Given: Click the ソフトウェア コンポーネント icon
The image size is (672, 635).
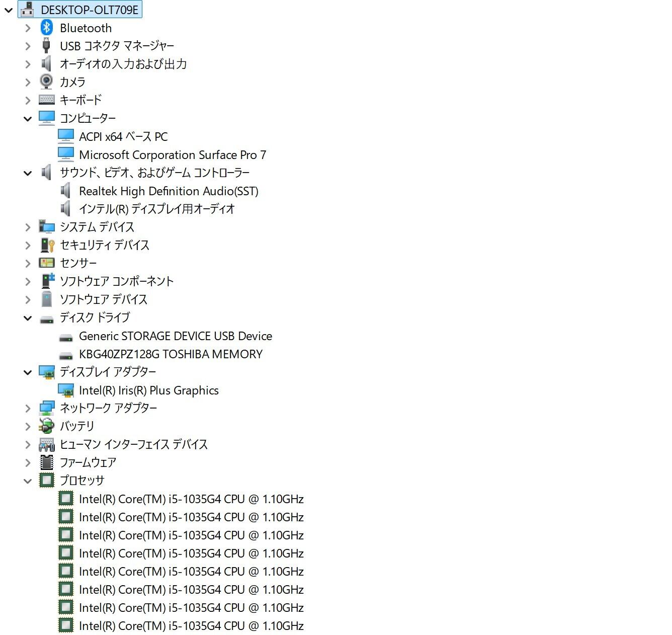Looking at the screenshot, I should (x=48, y=281).
